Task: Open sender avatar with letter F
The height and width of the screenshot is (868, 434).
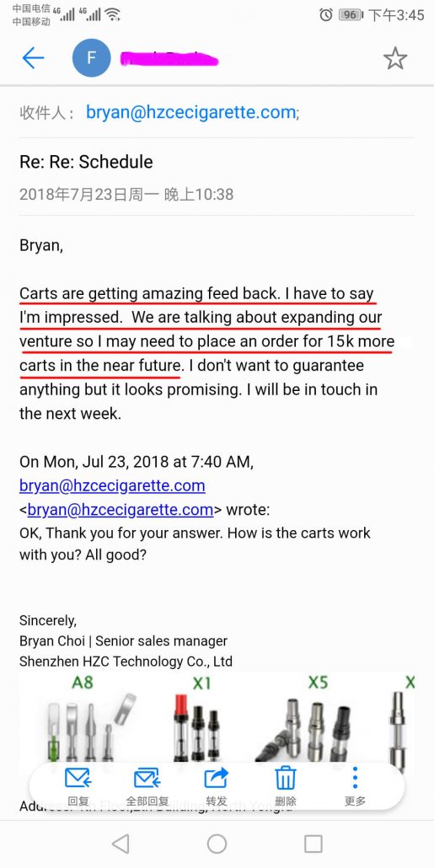Action: [91, 57]
